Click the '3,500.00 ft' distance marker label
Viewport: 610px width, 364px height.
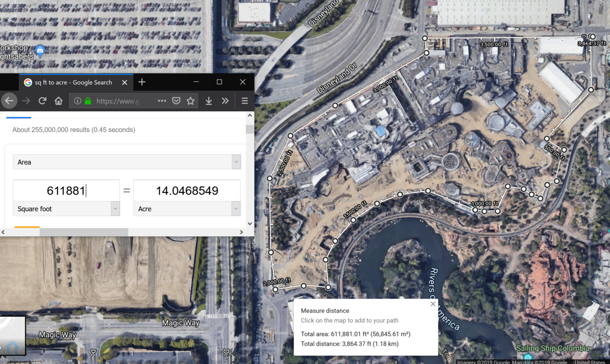click(x=494, y=45)
